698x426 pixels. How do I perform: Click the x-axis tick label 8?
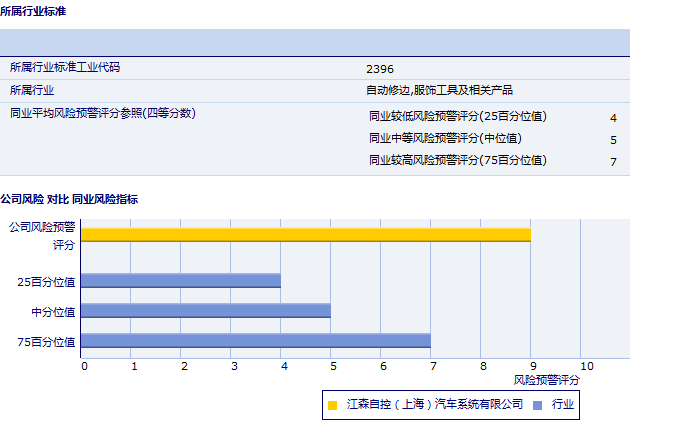[483, 366]
